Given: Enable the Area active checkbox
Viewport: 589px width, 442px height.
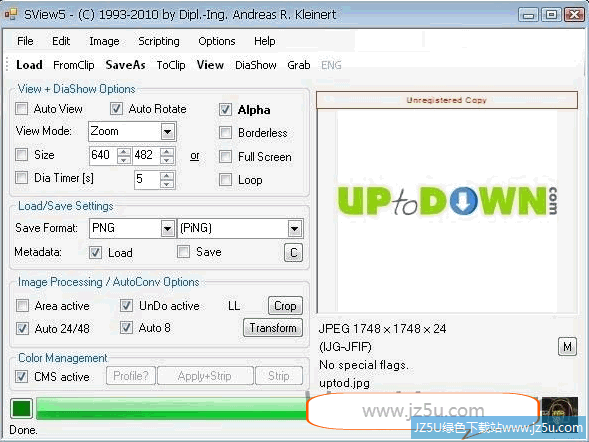Looking at the screenshot, I should [x=22, y=305].
